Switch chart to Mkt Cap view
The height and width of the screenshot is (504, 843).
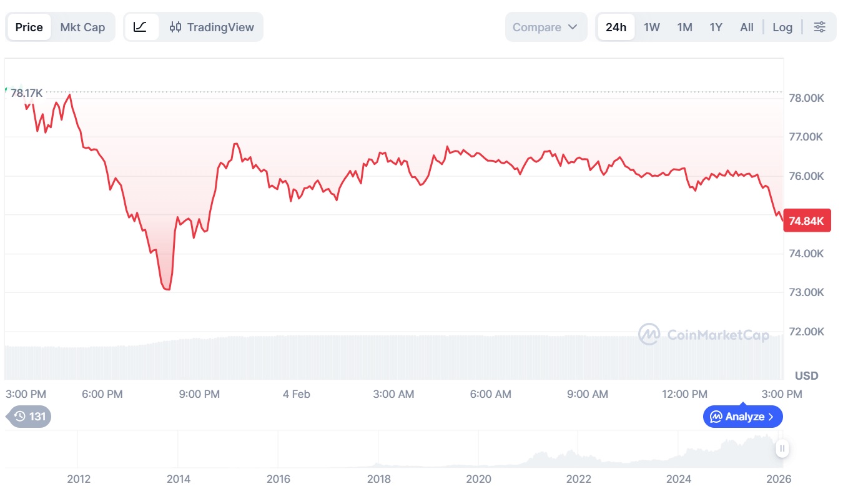point(82,27)
